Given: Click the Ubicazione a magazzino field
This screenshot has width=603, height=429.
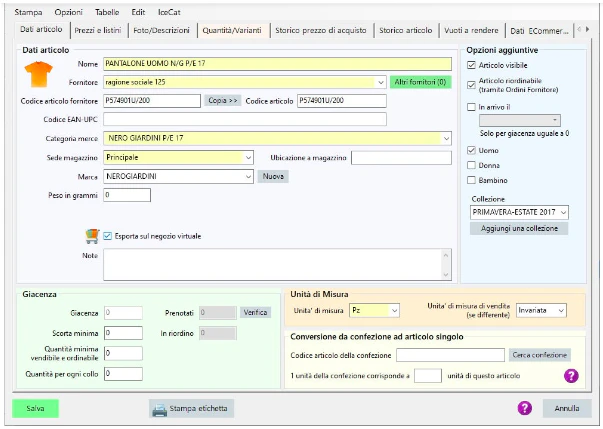Looking at the screenshot, I should 401,158.
